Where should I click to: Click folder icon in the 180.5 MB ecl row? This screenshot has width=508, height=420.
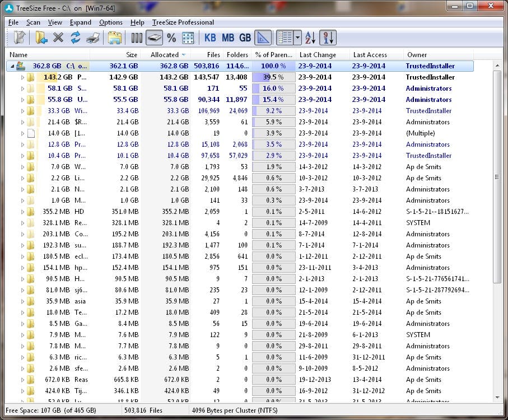31,256
